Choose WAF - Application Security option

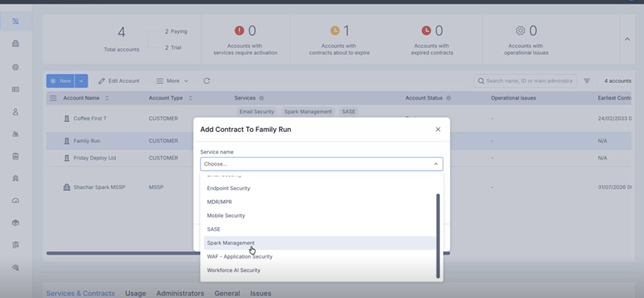[319, 257]
